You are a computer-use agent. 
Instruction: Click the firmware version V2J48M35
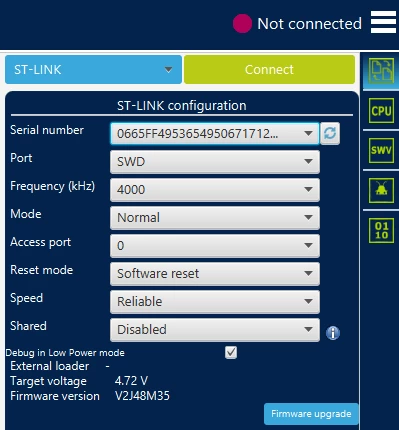[142, 396]
